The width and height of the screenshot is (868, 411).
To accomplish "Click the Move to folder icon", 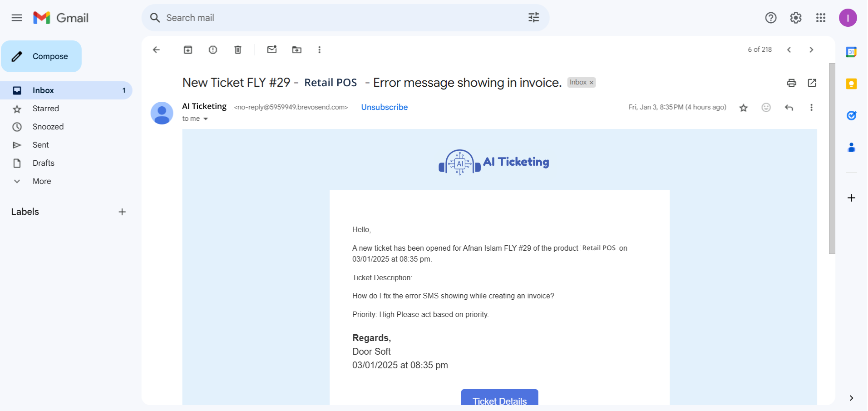I will (297, 50).
